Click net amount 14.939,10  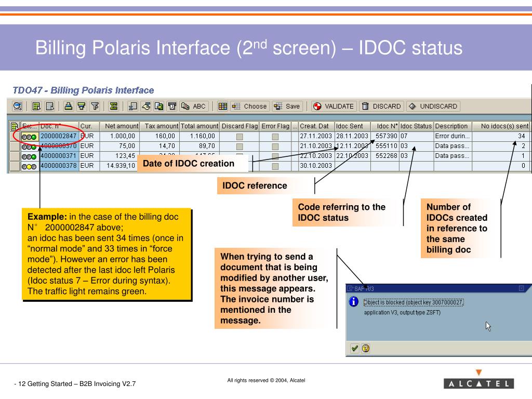(x=120, y=166)
